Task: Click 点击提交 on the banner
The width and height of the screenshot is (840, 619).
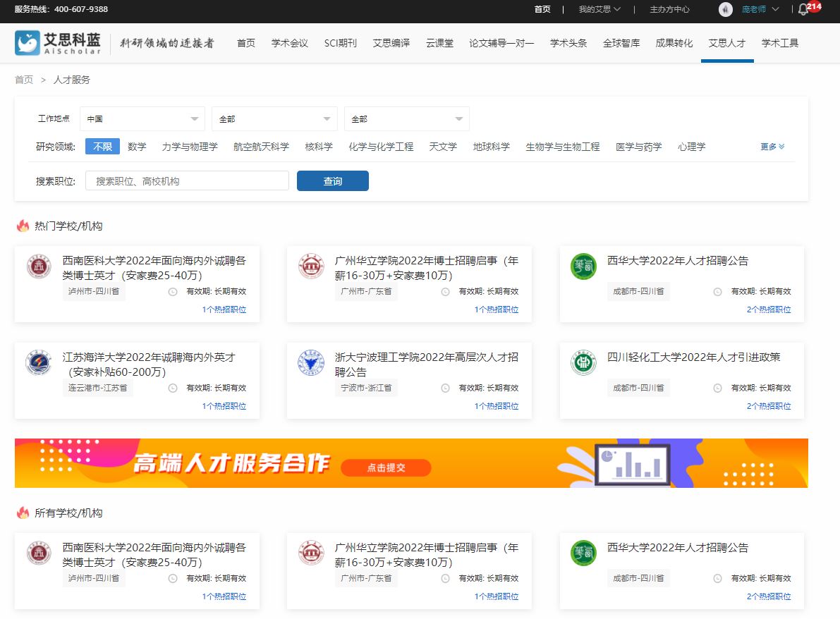Action: click(386, 467)
